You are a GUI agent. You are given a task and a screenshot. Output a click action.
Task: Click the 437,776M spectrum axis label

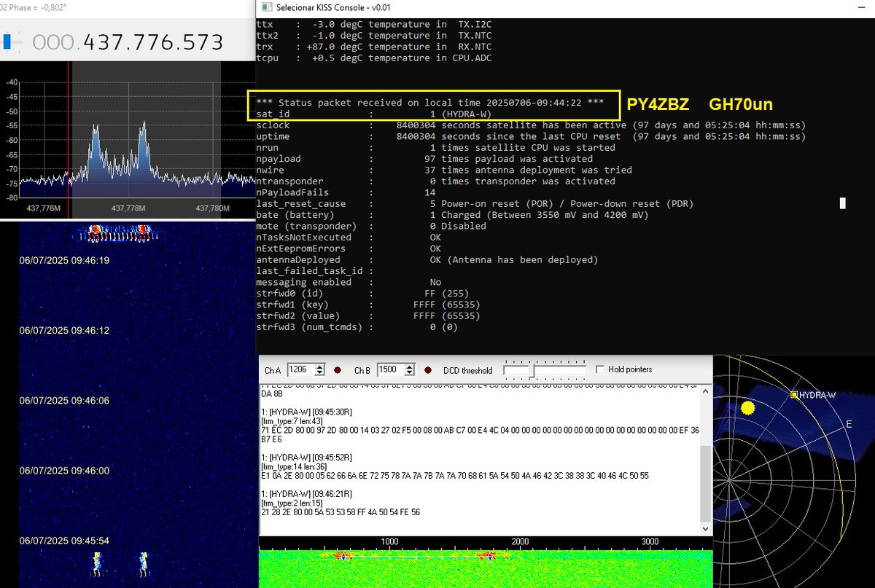(43, 208)
